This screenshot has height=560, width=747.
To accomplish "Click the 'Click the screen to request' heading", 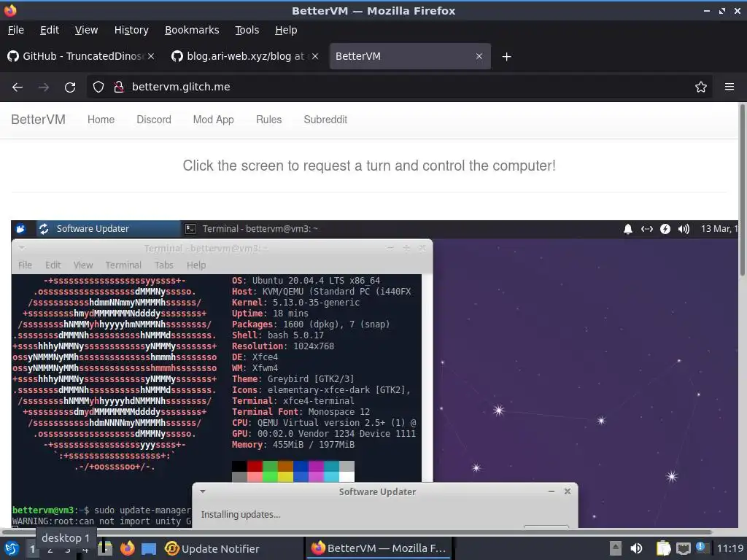I will (369, 166).
